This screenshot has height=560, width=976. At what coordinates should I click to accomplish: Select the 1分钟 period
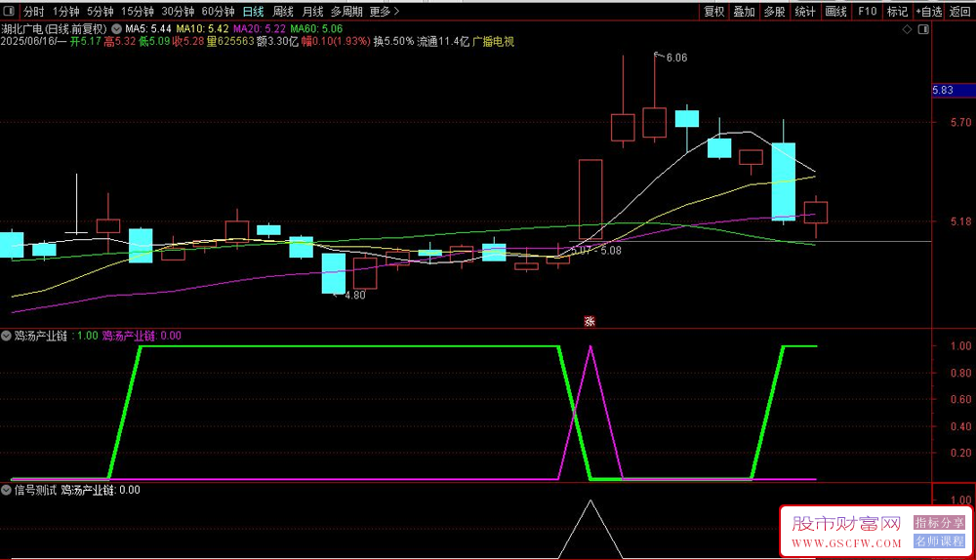(x=65, y=11)
